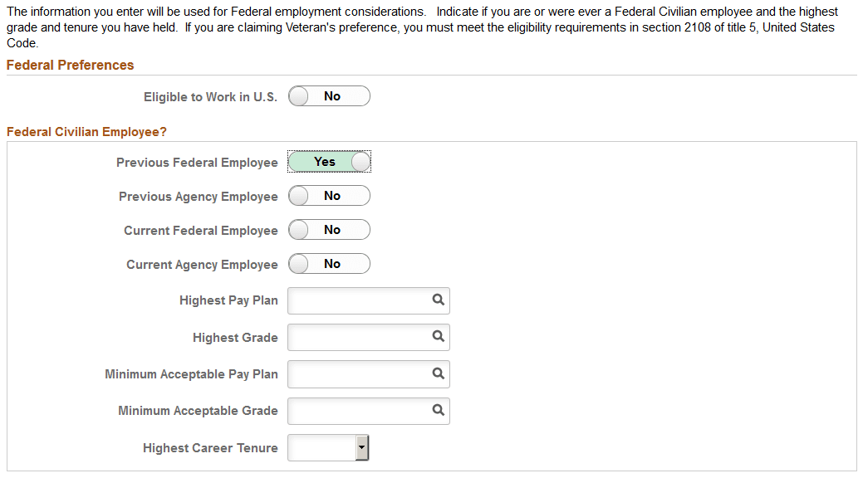The image size is (868, 478).
Task: Open the Minimum Acceptable Grade lookup
Action: click(439, 411)
